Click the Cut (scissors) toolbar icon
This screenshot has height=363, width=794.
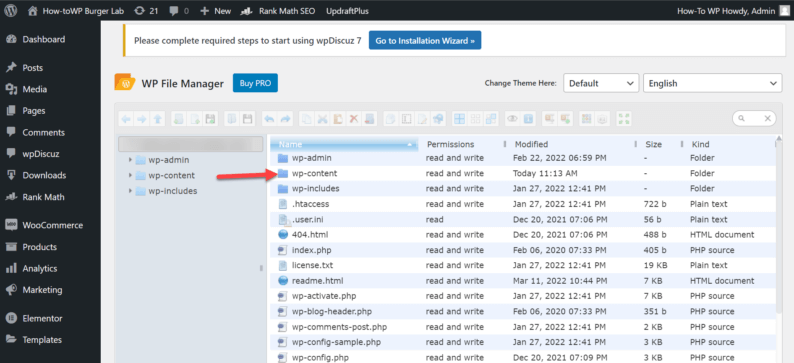coord(323,119)
